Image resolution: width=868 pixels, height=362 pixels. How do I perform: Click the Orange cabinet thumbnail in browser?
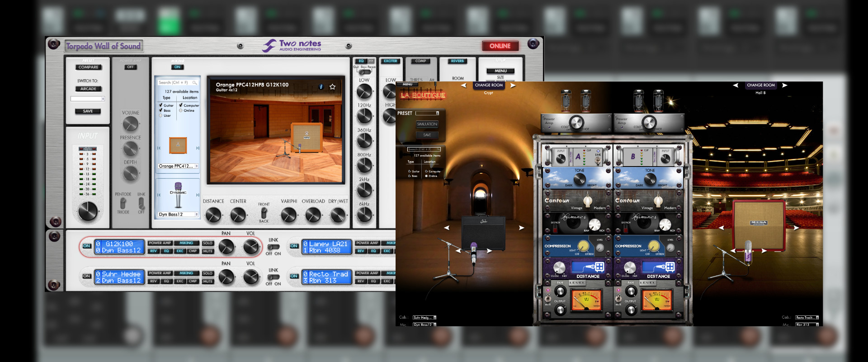pos(178,145)
